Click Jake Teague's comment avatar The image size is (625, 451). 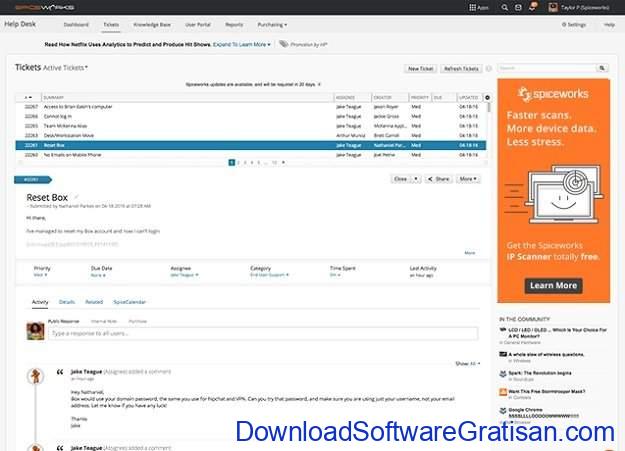pyautogui.click(x=35, y=376)
